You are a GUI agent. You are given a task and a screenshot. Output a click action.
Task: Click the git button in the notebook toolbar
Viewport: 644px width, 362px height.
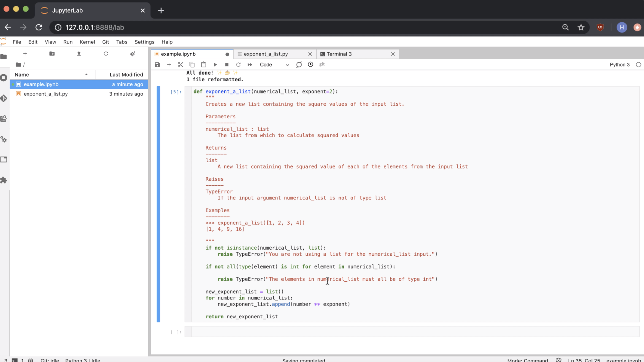point(322,64)
